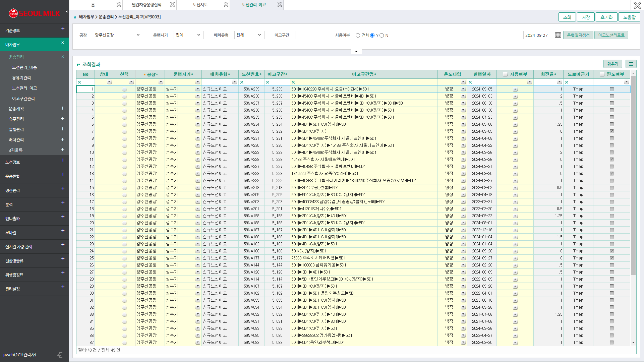The image size is (644, 362).
Task: Toggle 사용여부 checkbox for route 59NA238
Action: coord(515,96)
